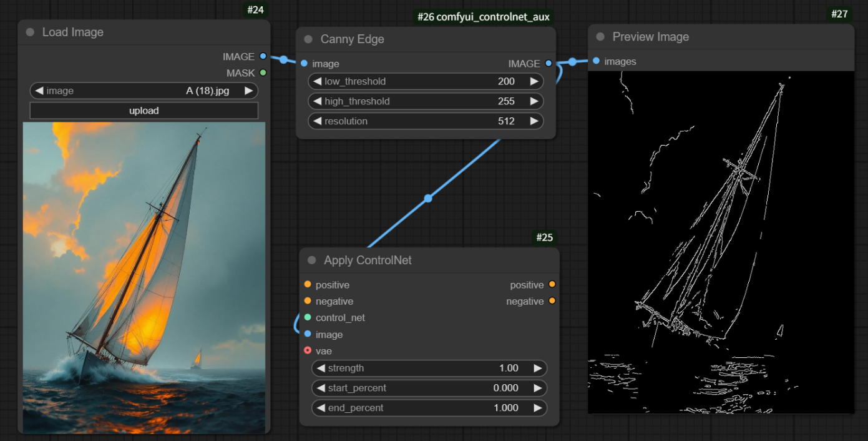Image resolution: width=868 pixels, height=441 pixels.
Task: Click the image input socket on Canny Edge
Action: (x=305, y=63)
